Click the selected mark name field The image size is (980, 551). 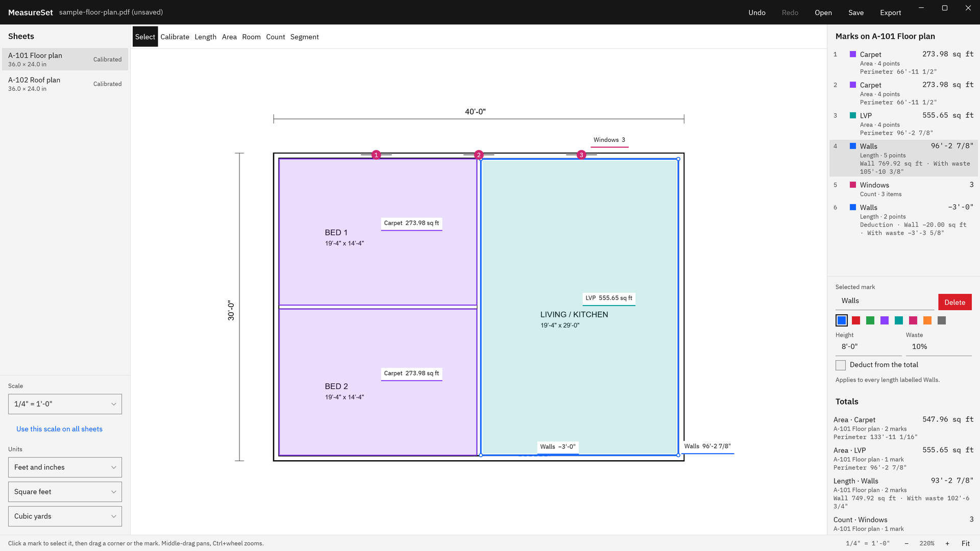[885, 301]
